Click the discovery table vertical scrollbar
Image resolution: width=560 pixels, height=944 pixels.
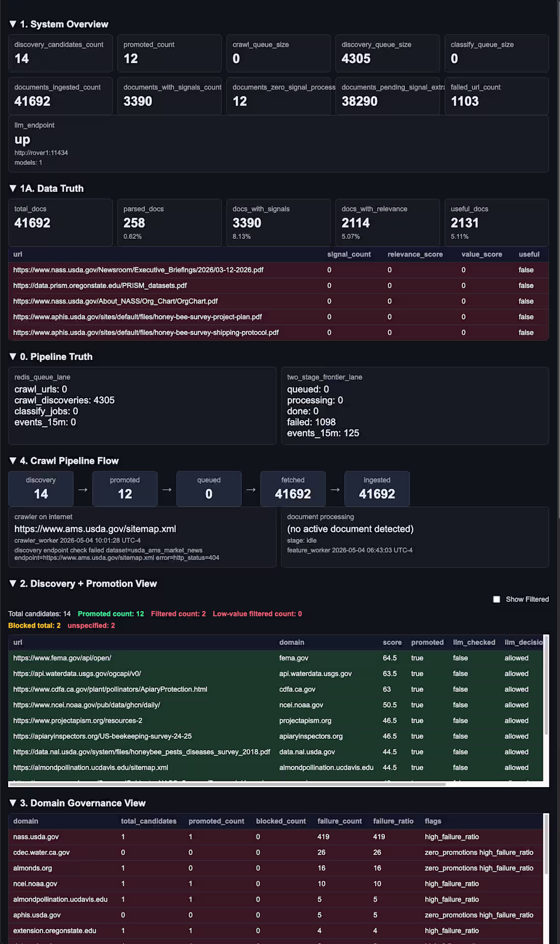click(x=546, y=685)
